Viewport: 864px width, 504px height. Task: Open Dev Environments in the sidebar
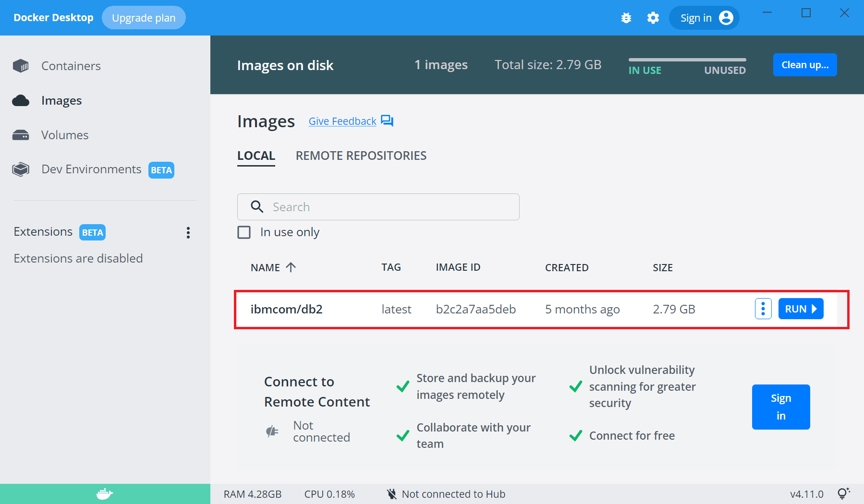tap(91, 169)
